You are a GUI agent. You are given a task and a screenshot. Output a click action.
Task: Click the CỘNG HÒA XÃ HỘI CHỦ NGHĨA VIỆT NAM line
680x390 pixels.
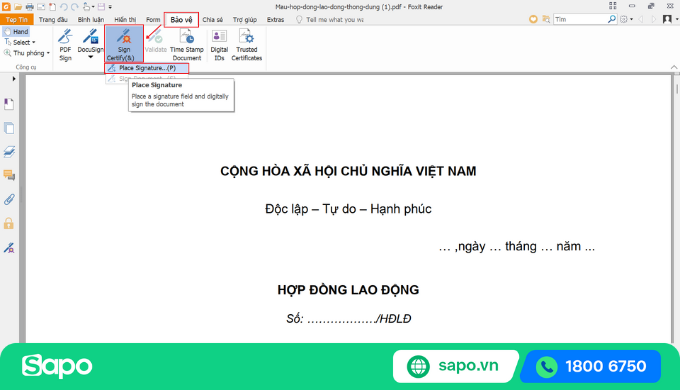click(348, 171)
